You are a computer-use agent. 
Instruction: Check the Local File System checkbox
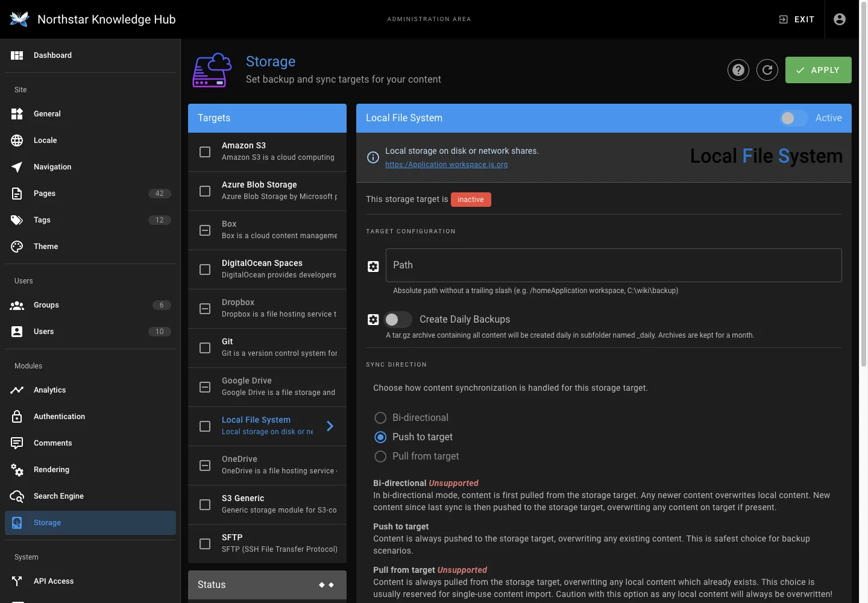[x=205, y=426]
